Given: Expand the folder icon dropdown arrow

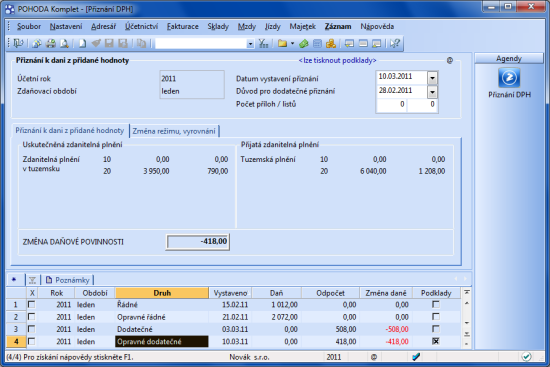Looking at the screenshot, I should coord(292,44).
